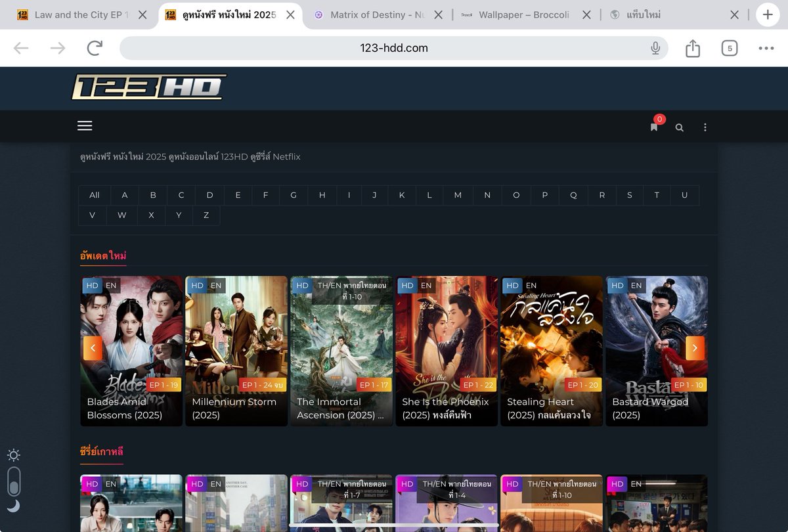Add a new tab with plus button
788x532 pixels.
[x=768, y=14]
